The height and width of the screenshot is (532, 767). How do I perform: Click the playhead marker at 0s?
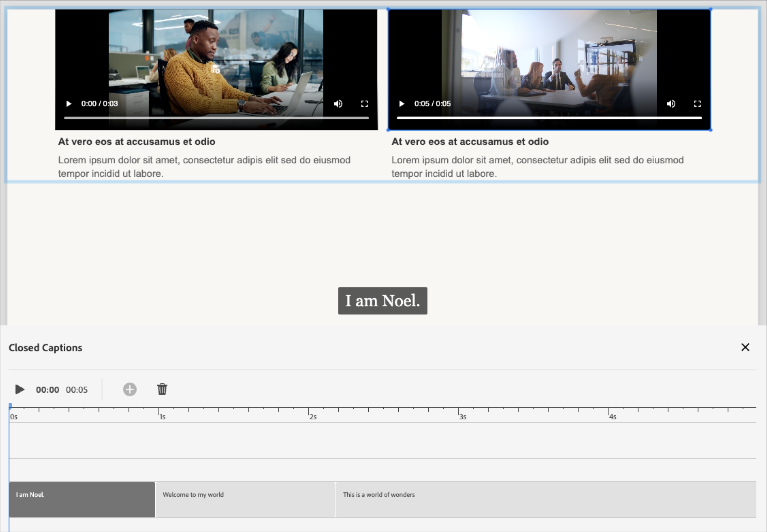10,405
